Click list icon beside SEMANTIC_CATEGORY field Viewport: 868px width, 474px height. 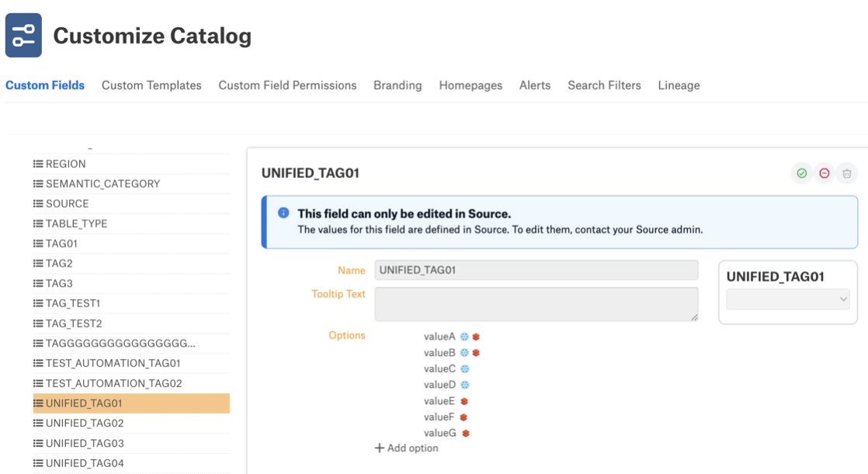38,184
